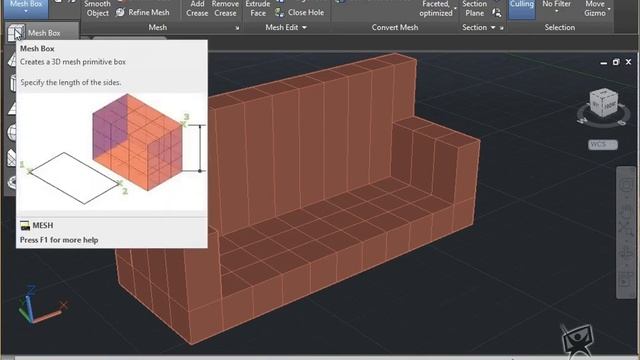Toggle the Culling selection option
Viewport: 640px width, 360px height.
[522, 9]
